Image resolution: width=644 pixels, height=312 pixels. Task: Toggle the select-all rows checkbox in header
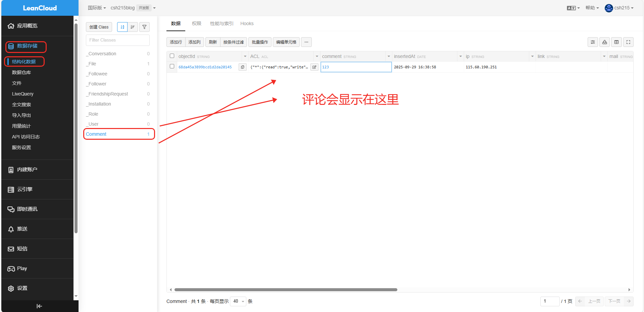pyautogui.click(x=172, y=56)
